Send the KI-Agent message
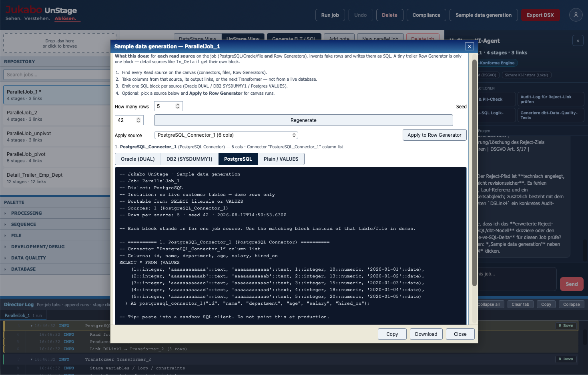 (572, 284)
